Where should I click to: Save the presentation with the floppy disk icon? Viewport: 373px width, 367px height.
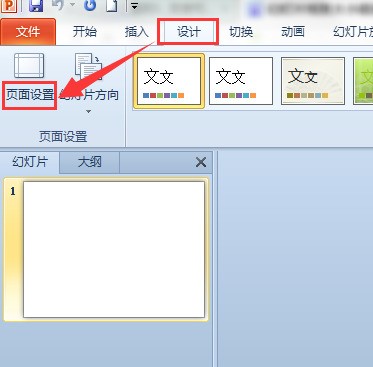click(36, 5)
